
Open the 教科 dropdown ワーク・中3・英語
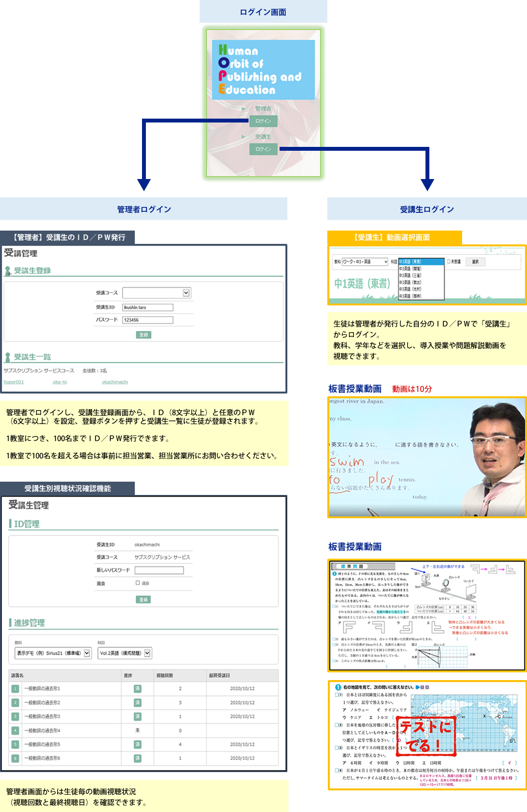(365, 262)
